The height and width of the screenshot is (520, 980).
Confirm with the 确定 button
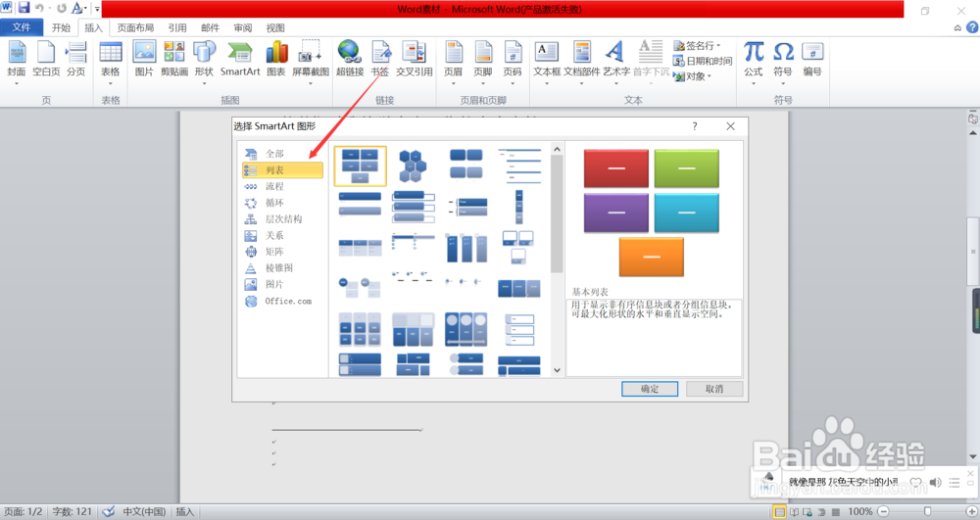coord(650,389)
